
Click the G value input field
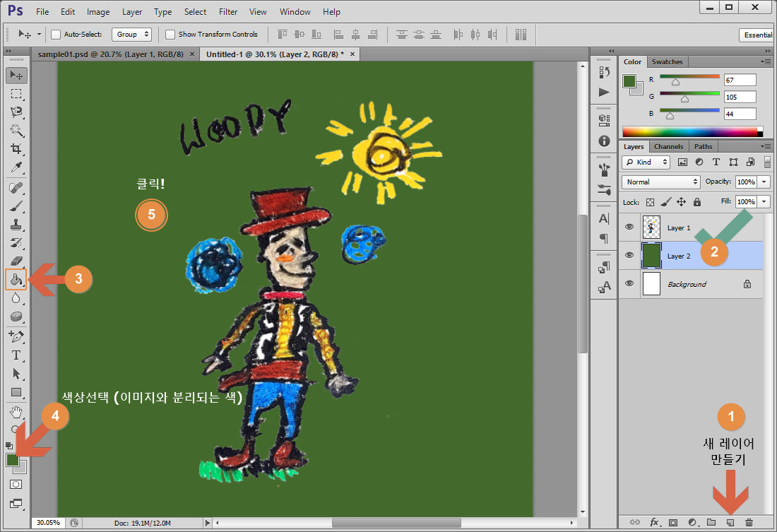(740, 97)
